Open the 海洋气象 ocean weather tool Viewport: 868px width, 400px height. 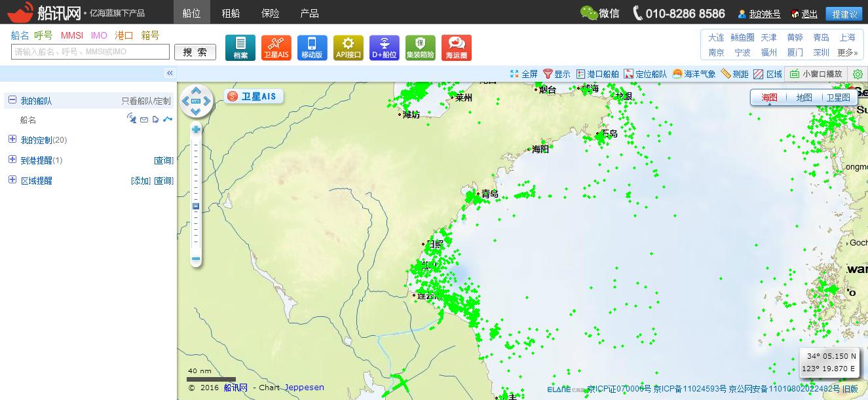pos(694,74)
